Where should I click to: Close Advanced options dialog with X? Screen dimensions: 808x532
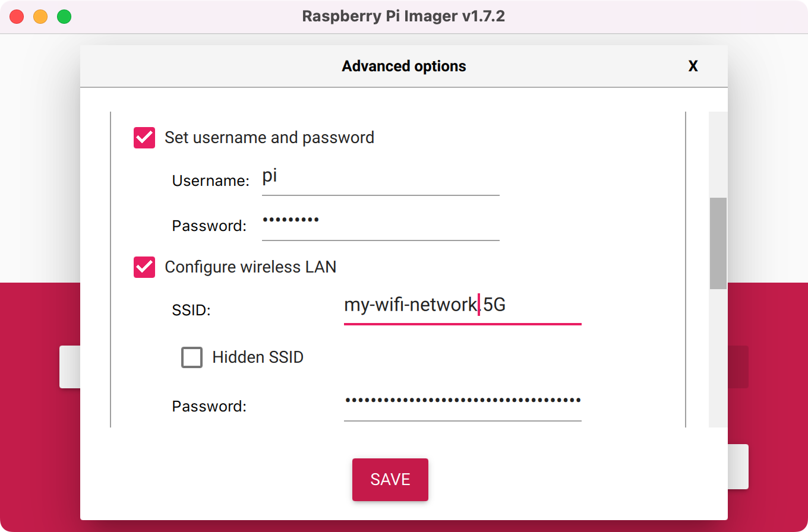693,66
